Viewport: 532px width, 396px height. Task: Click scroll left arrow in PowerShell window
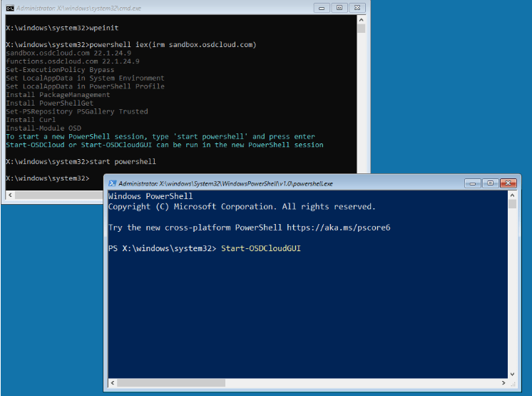tap(113, 382)
